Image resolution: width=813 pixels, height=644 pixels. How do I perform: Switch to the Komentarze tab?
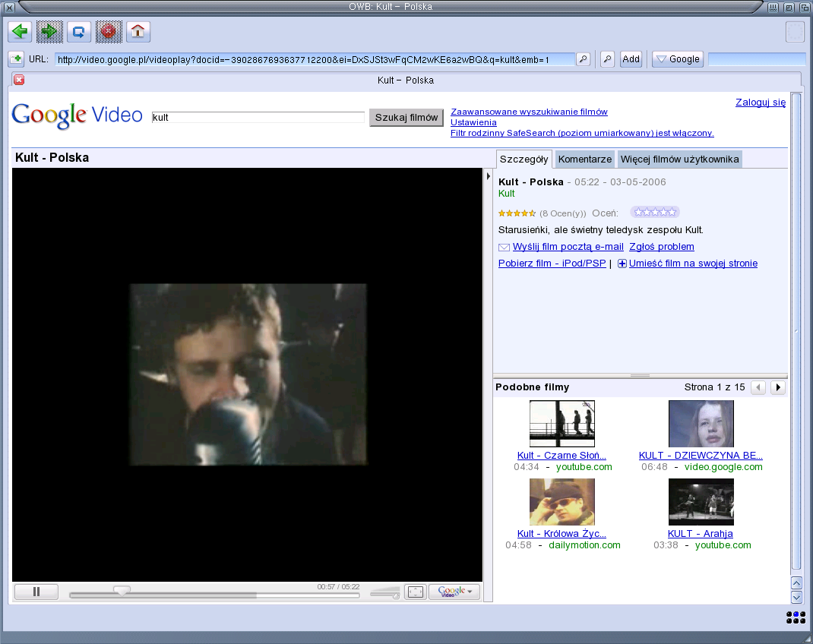point(585,159)
